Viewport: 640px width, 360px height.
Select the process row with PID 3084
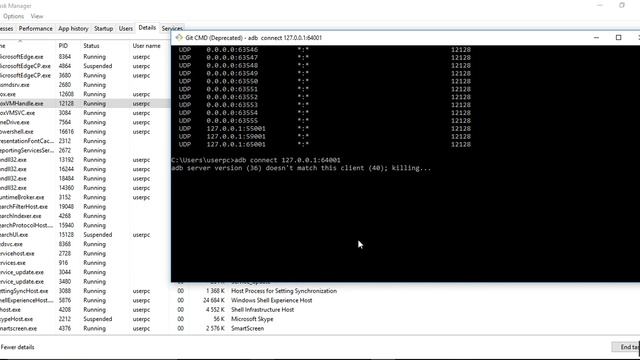tap(84, 113)
